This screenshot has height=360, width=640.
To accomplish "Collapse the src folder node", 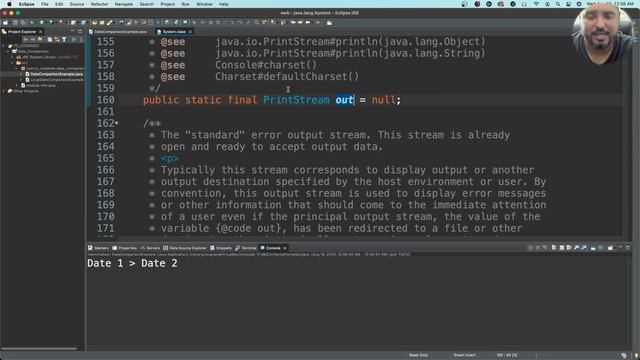I will 12,63.
